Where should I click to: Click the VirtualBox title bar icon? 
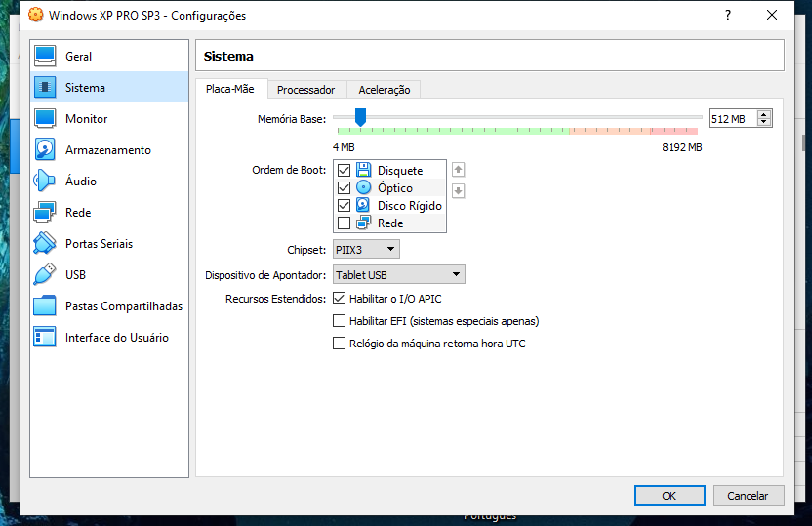(36, 15)
